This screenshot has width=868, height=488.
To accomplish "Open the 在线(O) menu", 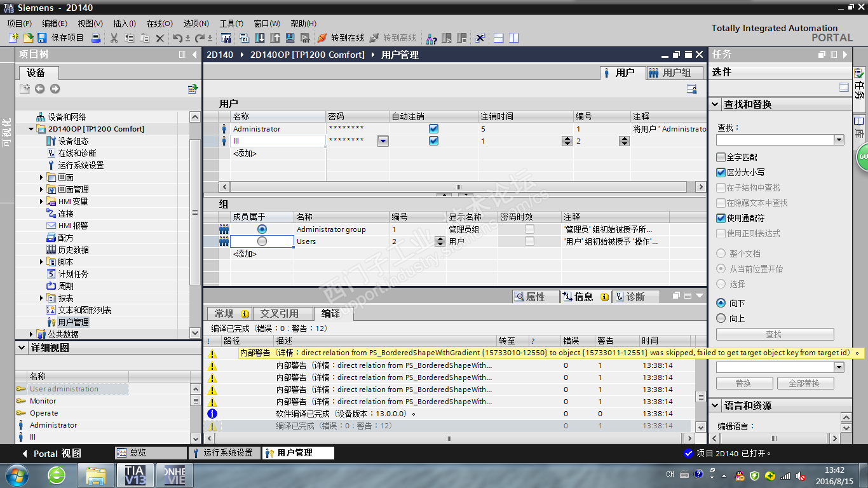I will click(x=159, y=24).
